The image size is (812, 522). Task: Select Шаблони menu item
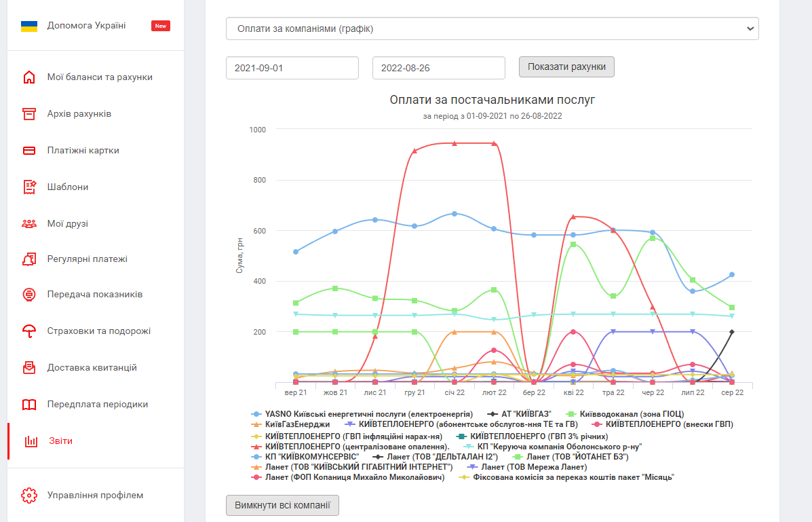68,187
